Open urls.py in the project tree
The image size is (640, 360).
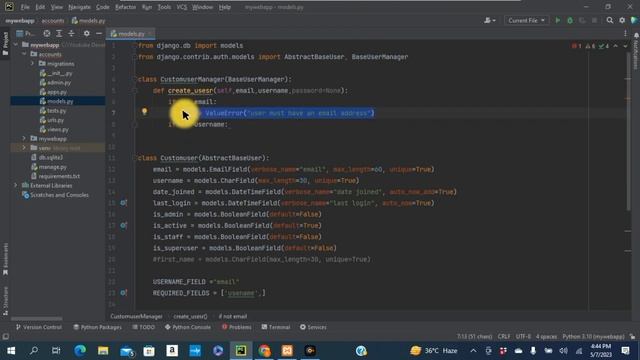click(52, 120)
